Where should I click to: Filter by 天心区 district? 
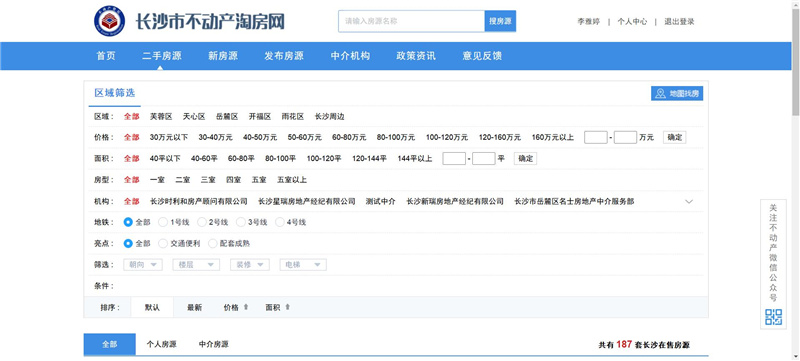[x=194, y=116]
